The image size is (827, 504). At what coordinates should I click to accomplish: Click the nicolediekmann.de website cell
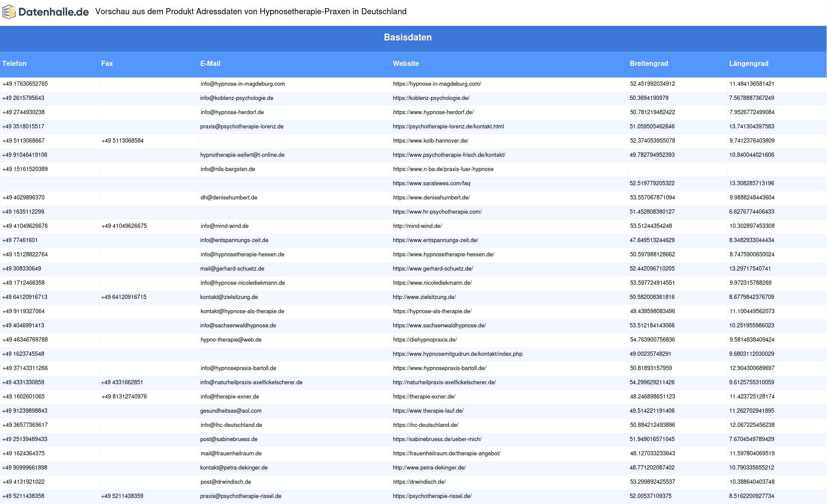432,283
